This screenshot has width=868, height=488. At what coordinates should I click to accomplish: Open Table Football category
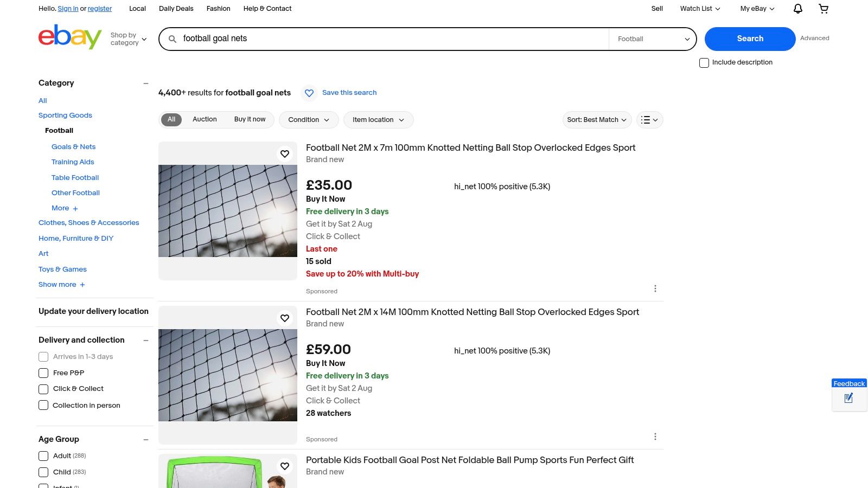click(x=75, y=178)
